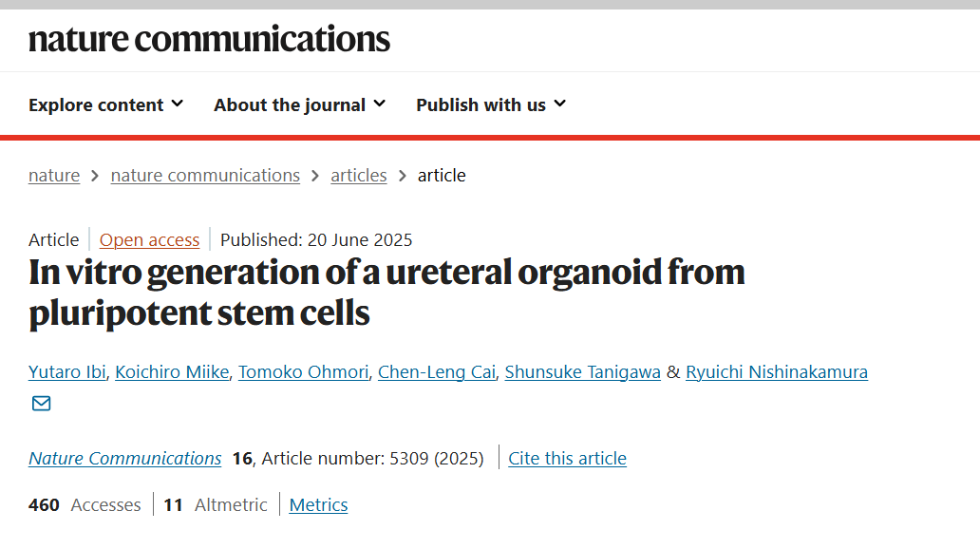The image size is (980, 549).
Task: Open the About the journal menu
Action: [299, 104]
